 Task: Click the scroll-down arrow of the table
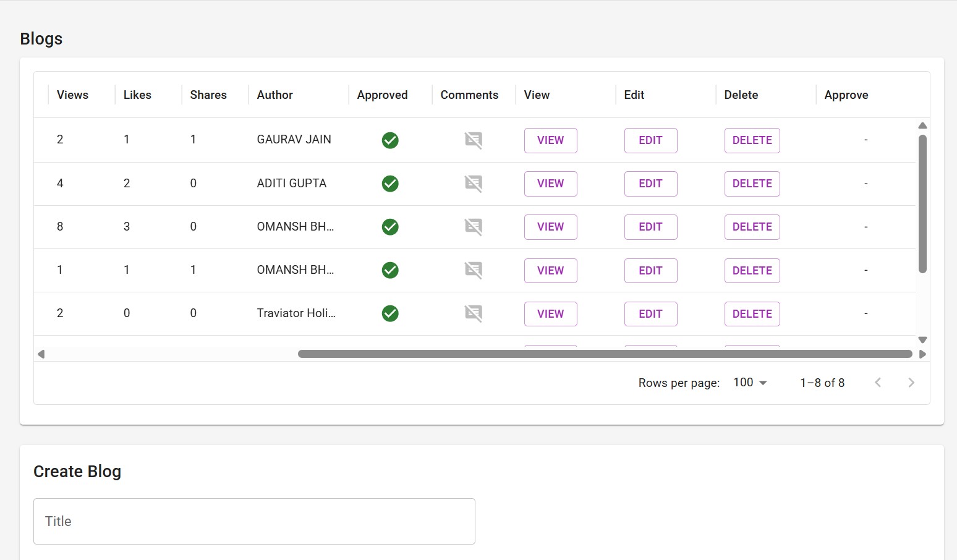922,340
